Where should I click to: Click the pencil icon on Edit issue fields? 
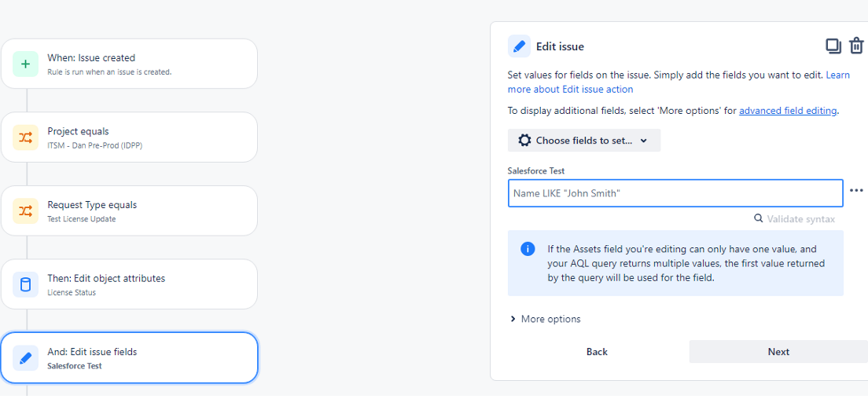(x=25, y=358)
